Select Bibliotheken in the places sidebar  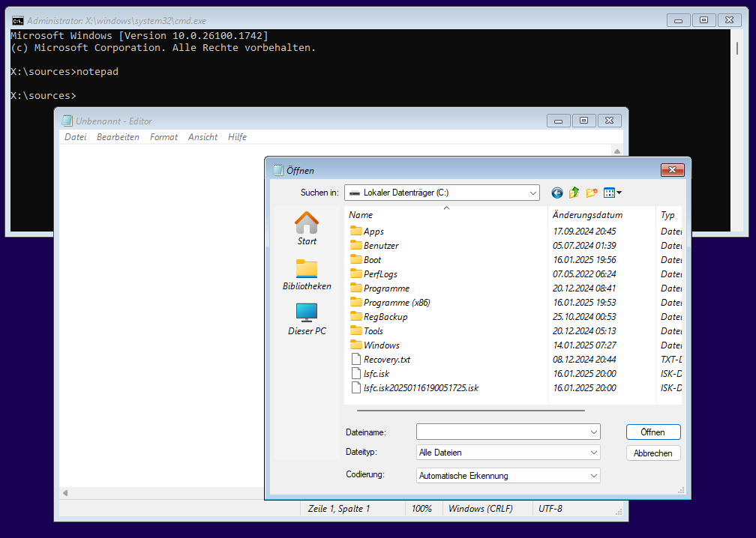307,274
